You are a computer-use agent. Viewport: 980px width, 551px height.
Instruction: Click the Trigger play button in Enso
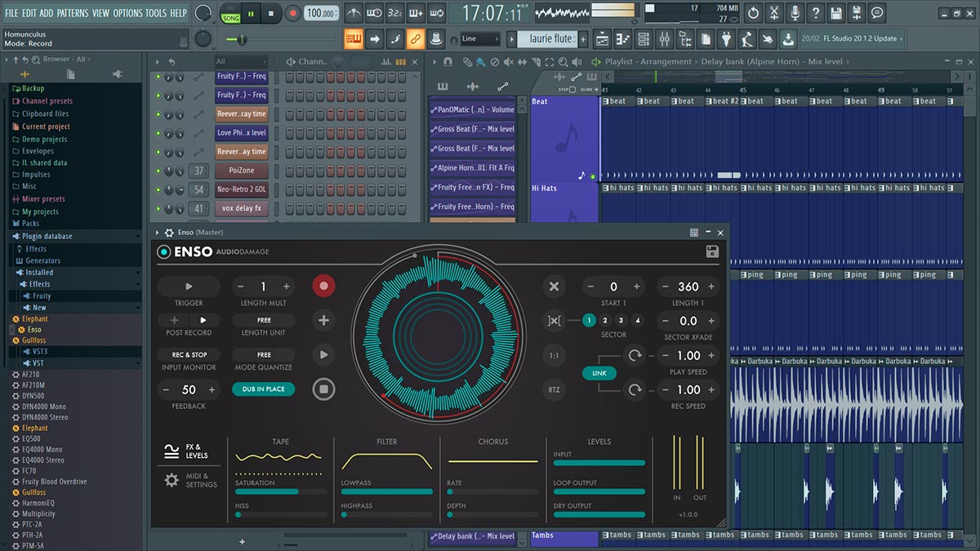pyautogui.click(x=189, y=287)
